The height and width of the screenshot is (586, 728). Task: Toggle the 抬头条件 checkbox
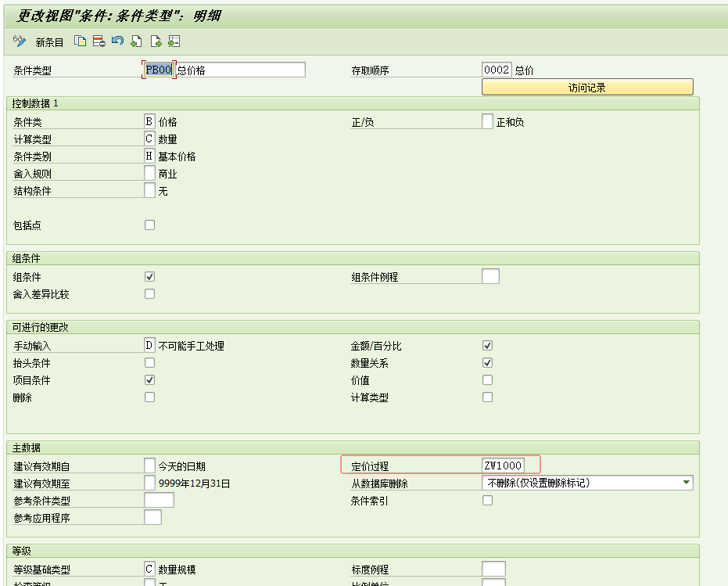coord(149,363)
